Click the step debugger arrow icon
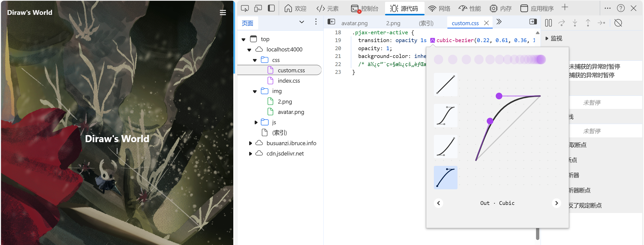Viewport: 644px width, 245px height. pyautogui.click(x=601, y=23)
